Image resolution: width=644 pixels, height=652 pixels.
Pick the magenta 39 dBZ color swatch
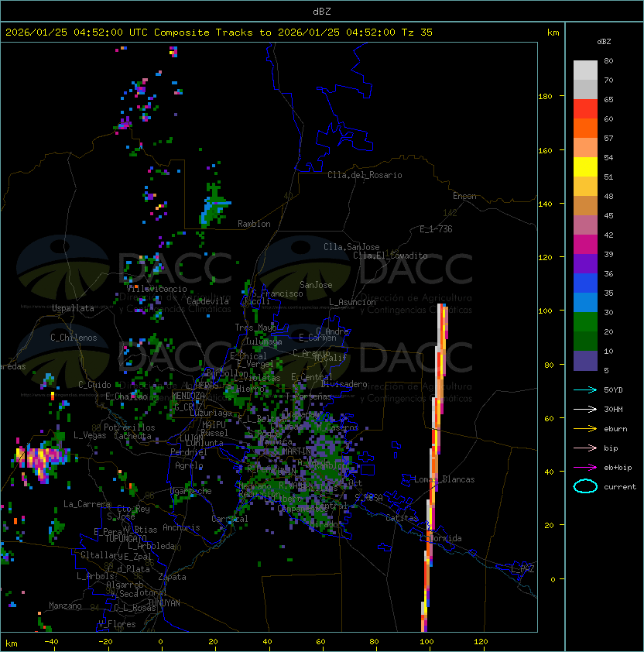tap(585, 244)
